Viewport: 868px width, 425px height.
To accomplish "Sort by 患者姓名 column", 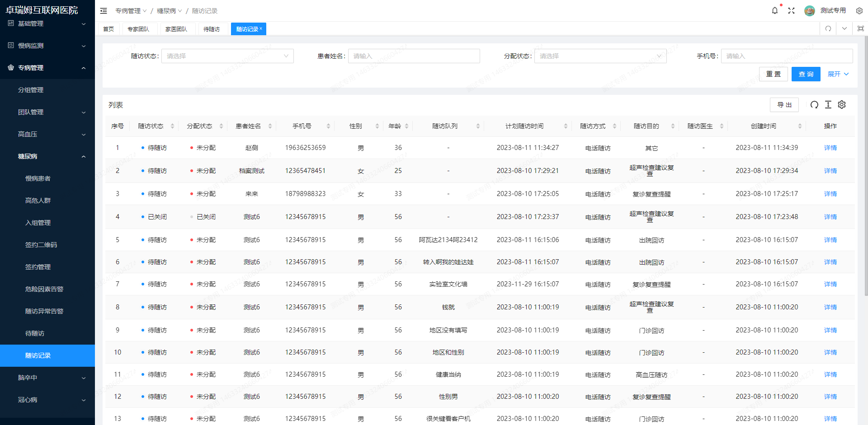I will 270,126.
